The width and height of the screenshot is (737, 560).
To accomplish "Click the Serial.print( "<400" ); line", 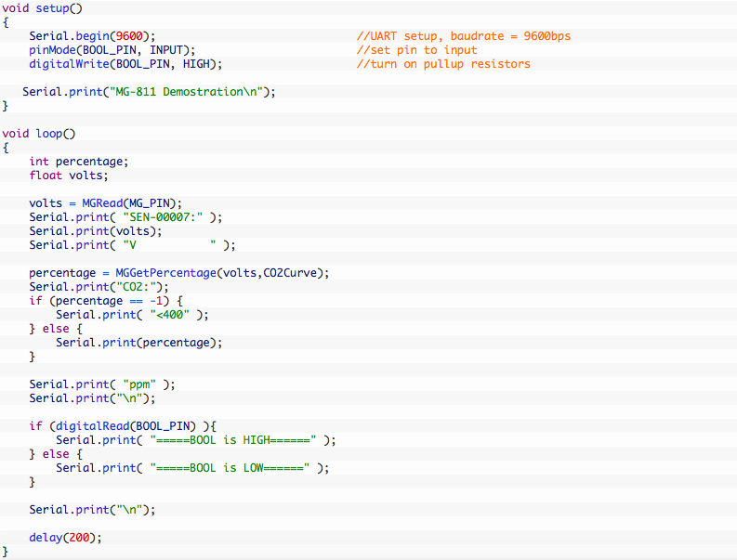I will tap(132, 314).
